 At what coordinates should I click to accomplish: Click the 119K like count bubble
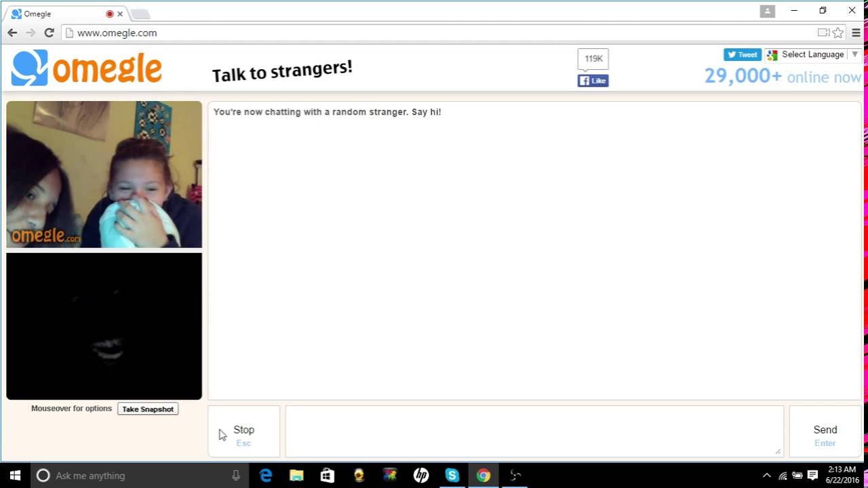tap(593, 59)
